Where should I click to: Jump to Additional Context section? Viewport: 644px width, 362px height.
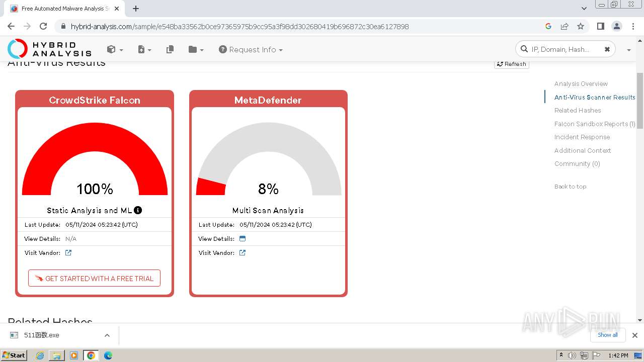[x=583, y=150]
